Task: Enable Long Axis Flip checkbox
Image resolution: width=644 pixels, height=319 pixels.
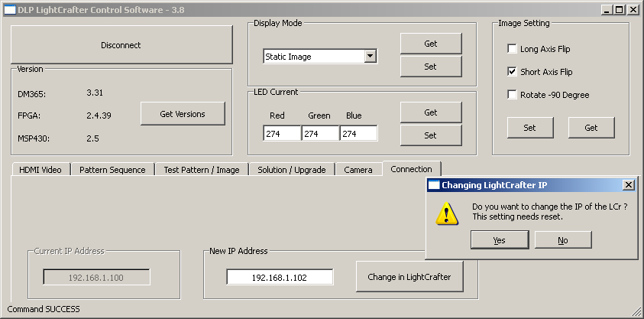Action: click(x=512, y=49)
